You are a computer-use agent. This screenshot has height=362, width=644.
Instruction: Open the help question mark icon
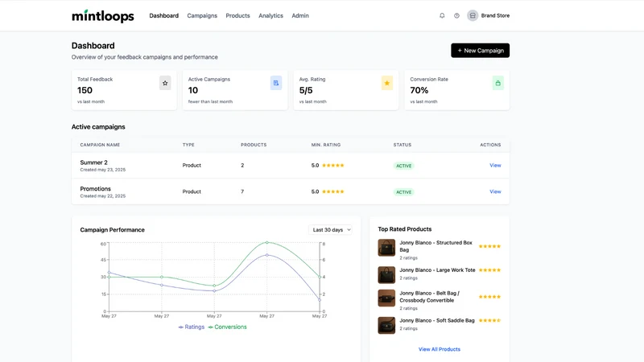pyautogui.click(x=456, y=15)
